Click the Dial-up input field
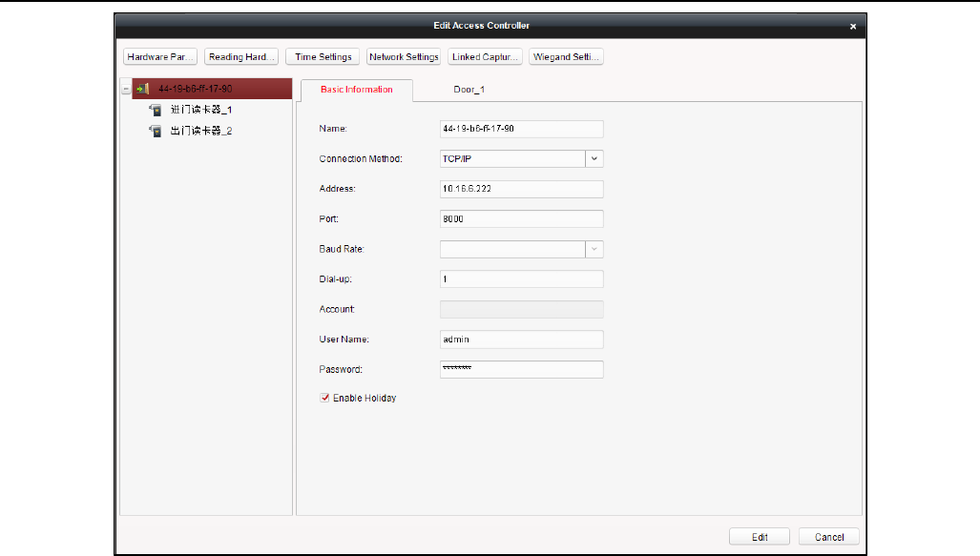This screenshot has height=556, width=980. (521, 279)
